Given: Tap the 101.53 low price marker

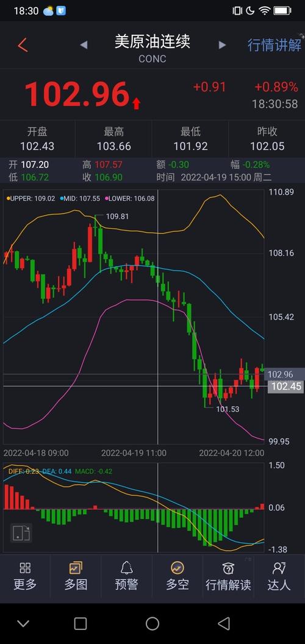Looking at the screenshot, I should coord(228,409).
